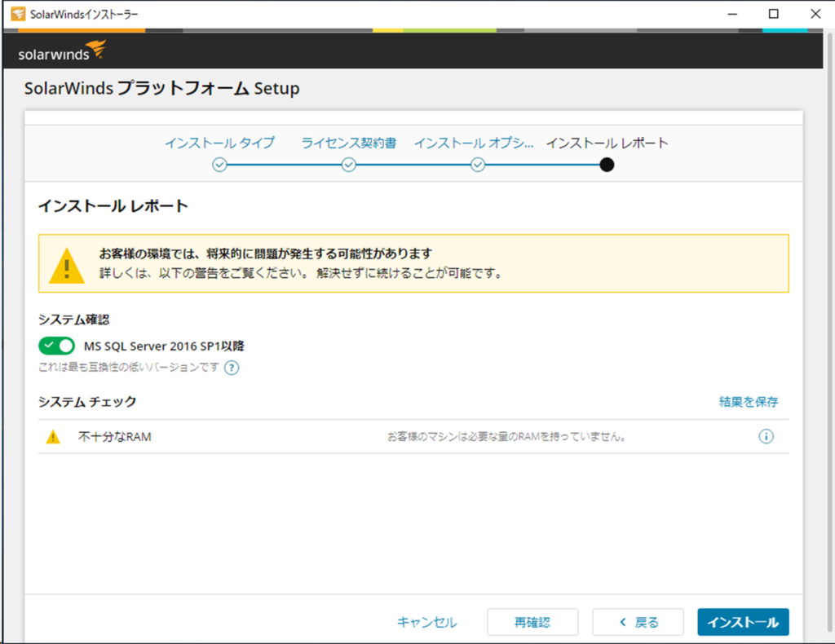
Task: Show info for the insufficient RAM warning
Action: point(766,436)
